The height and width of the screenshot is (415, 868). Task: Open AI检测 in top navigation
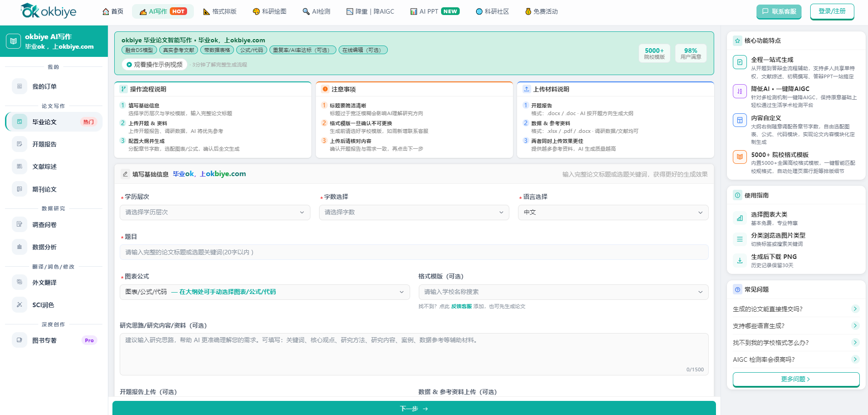click(x=316, y=11)
